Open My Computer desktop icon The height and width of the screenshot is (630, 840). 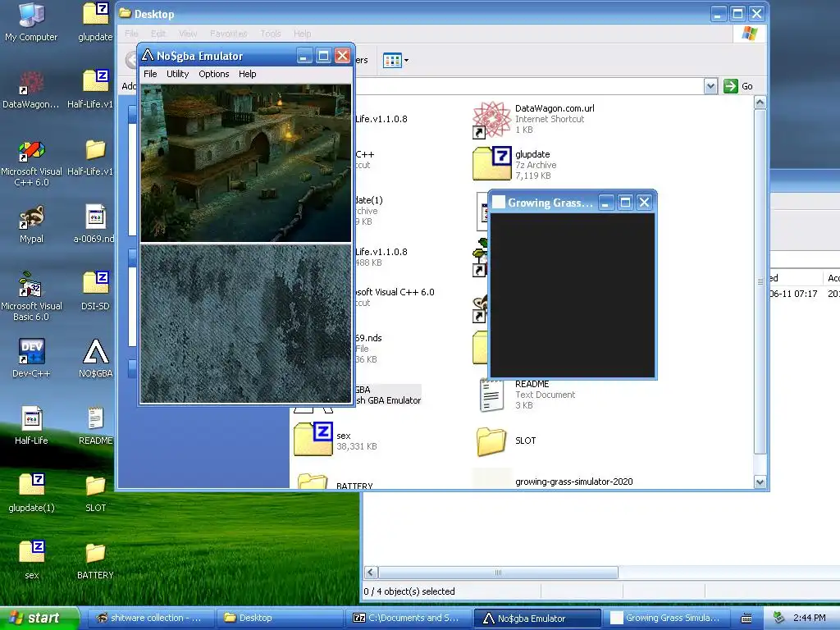tap(31, 21)
